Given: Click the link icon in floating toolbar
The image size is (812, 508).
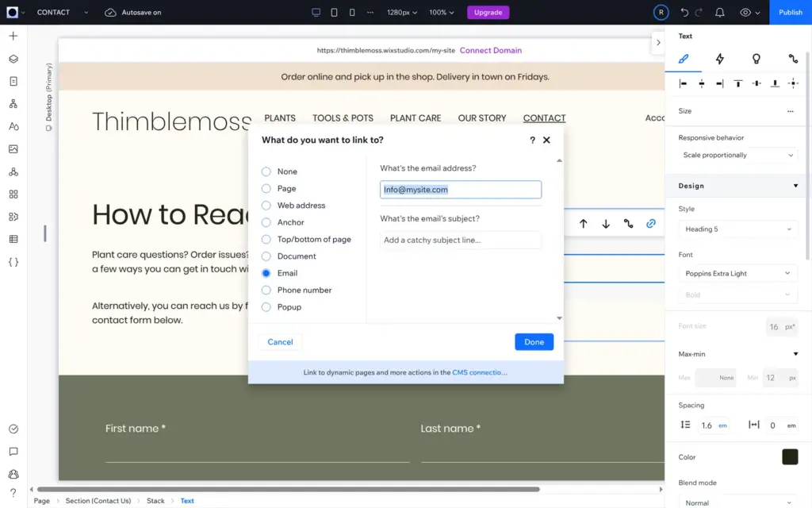Looking at the screenshot, I should [x=651, y=223].
